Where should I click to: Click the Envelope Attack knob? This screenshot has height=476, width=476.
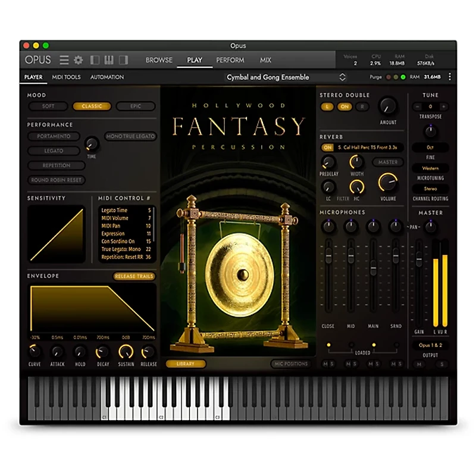tap(57, 352)
